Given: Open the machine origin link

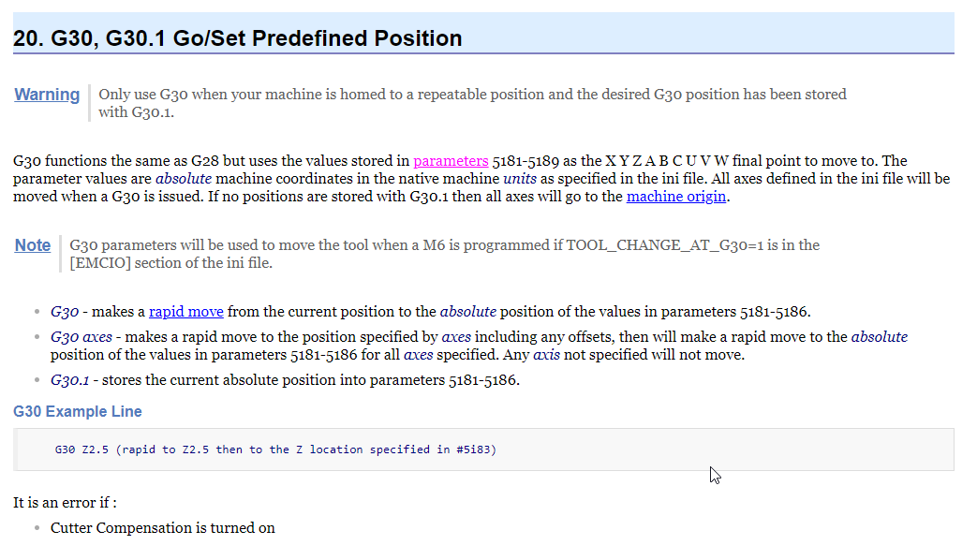Looking at the screenshot, I should click(676, 197).
